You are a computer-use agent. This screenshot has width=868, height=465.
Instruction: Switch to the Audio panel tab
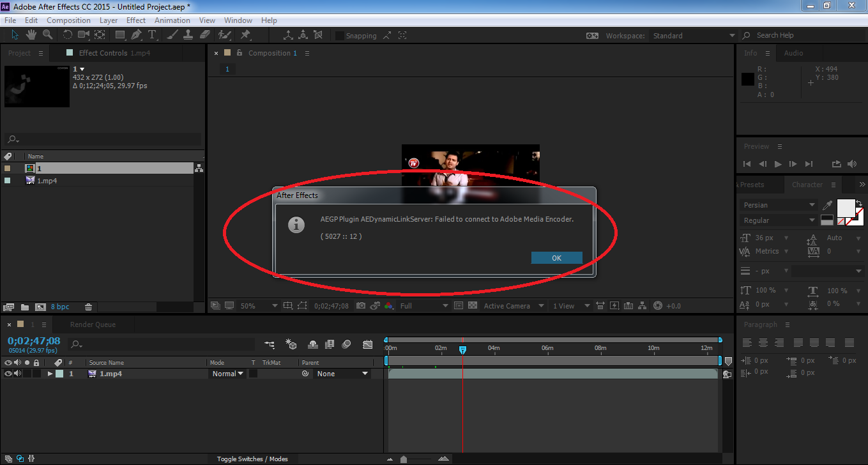(794, 53)
